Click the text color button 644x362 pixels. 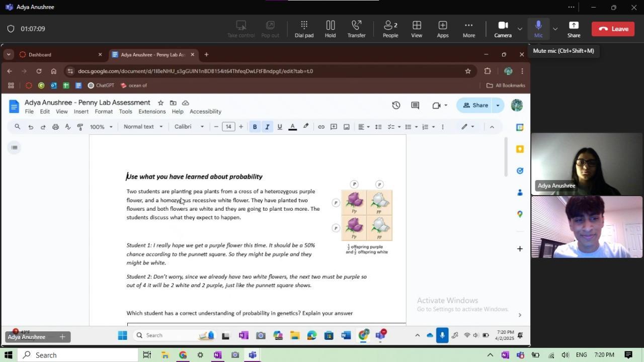pos(292,127)
